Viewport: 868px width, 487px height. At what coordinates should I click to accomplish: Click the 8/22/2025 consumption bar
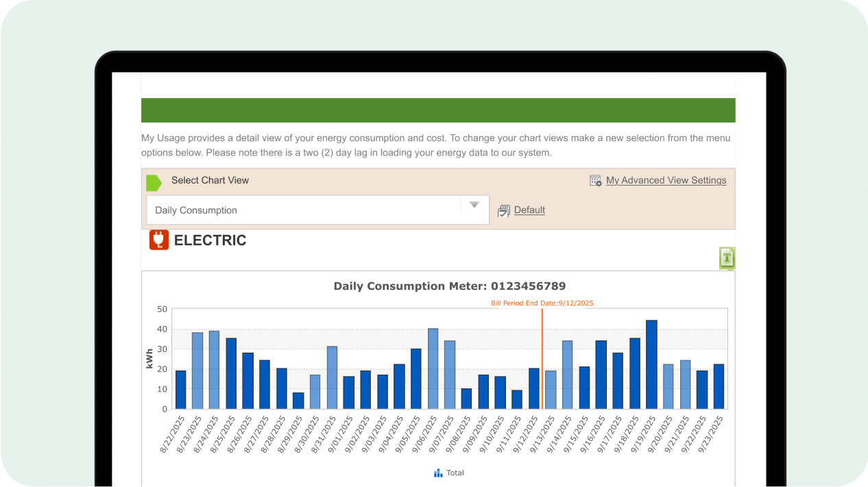pos(181,390)
